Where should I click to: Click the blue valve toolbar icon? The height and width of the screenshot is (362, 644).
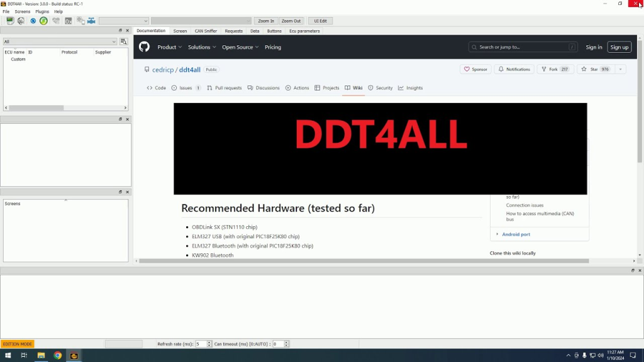coord(91,21)
